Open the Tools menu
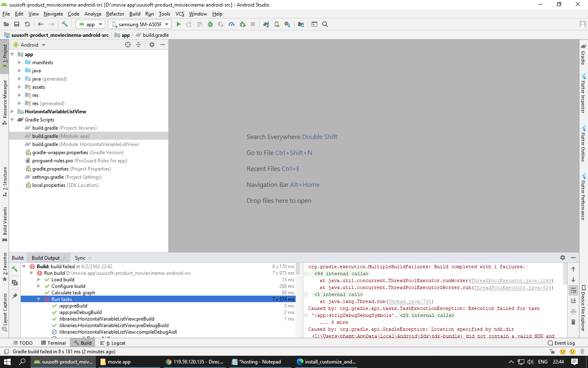This screenshot has width=588, height=368. (x=165, y=14)
